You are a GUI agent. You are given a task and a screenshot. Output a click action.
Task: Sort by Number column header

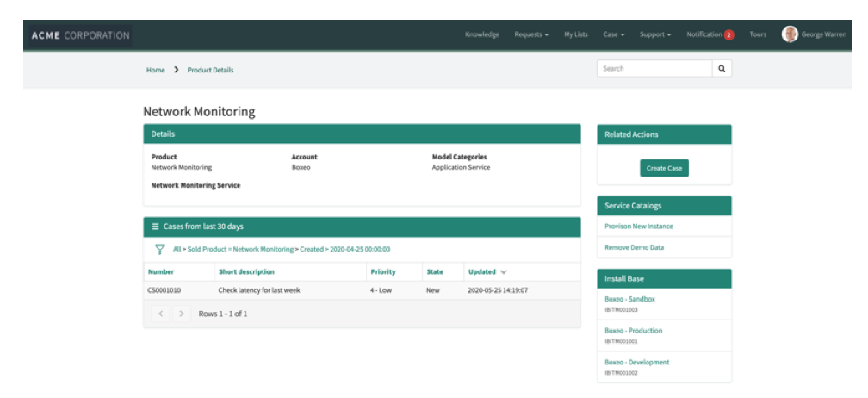tap(160, 271)
